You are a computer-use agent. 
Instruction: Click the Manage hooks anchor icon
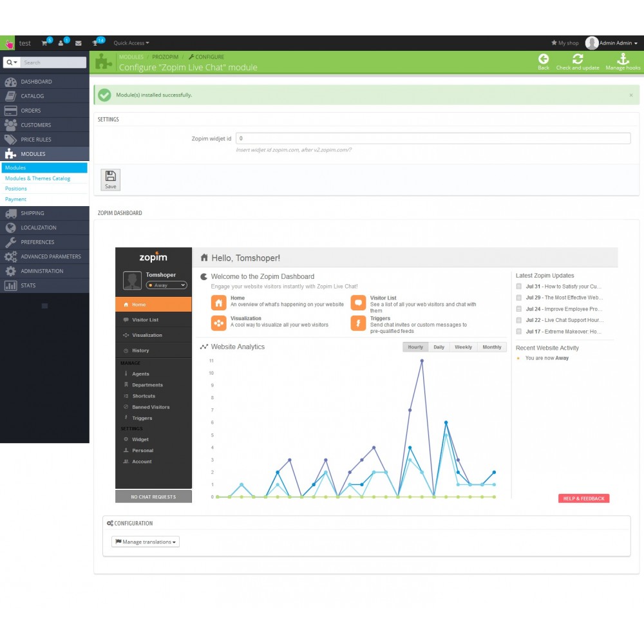pos(623,59)
